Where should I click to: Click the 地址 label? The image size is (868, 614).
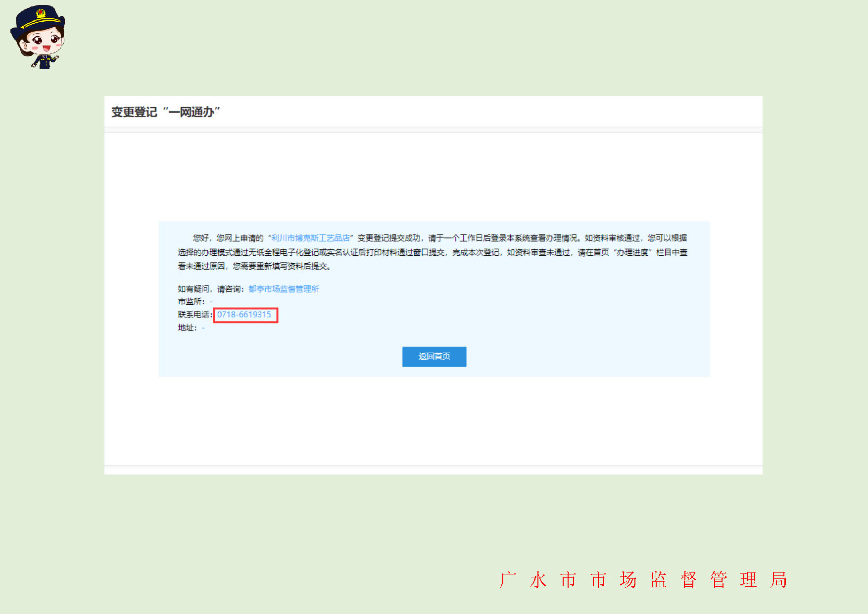tap(187, 328)
